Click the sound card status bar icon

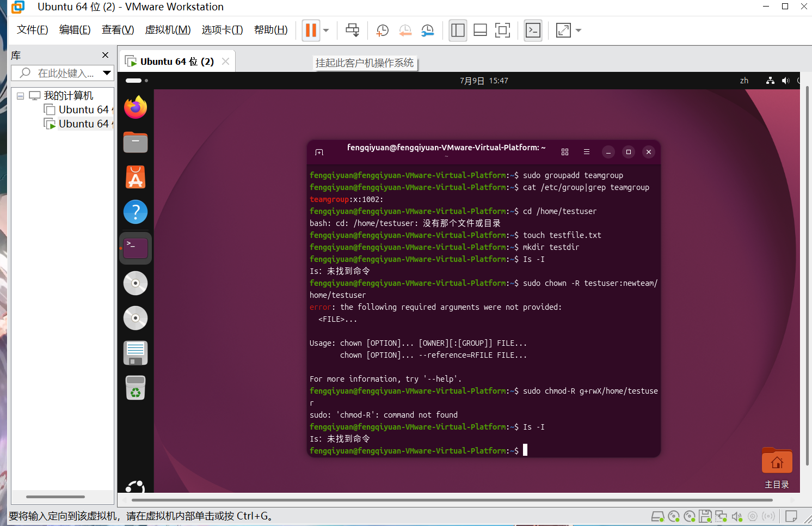pos(737,516)
